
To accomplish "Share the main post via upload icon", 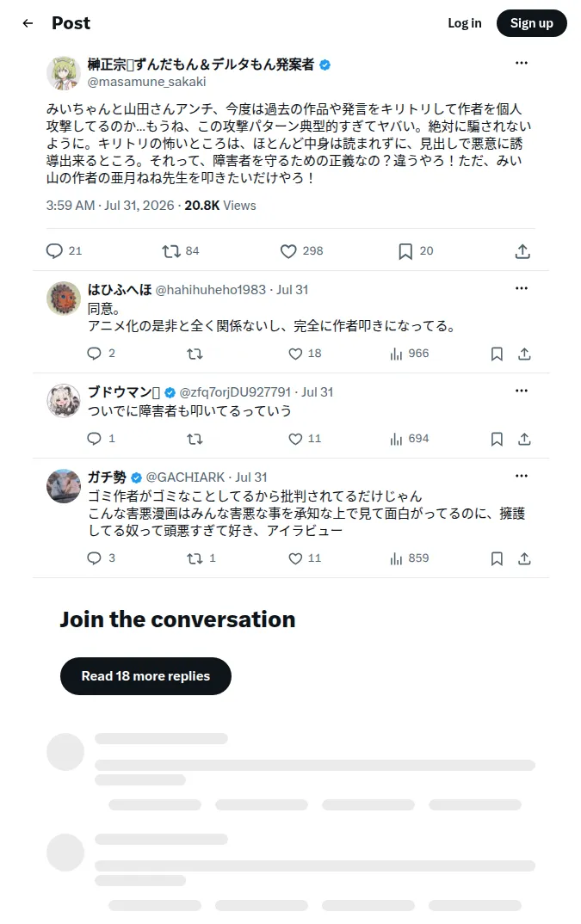I will tap(522, 251).
